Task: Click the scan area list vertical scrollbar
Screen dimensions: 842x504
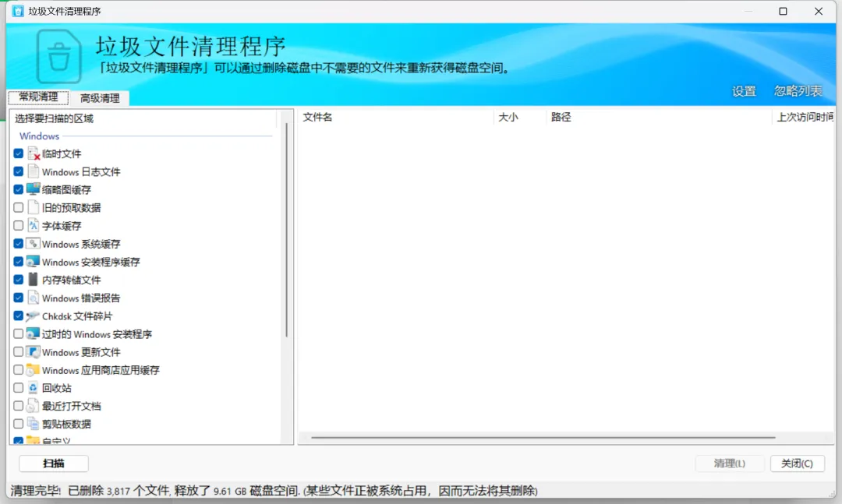Action: tap(287, 230)
